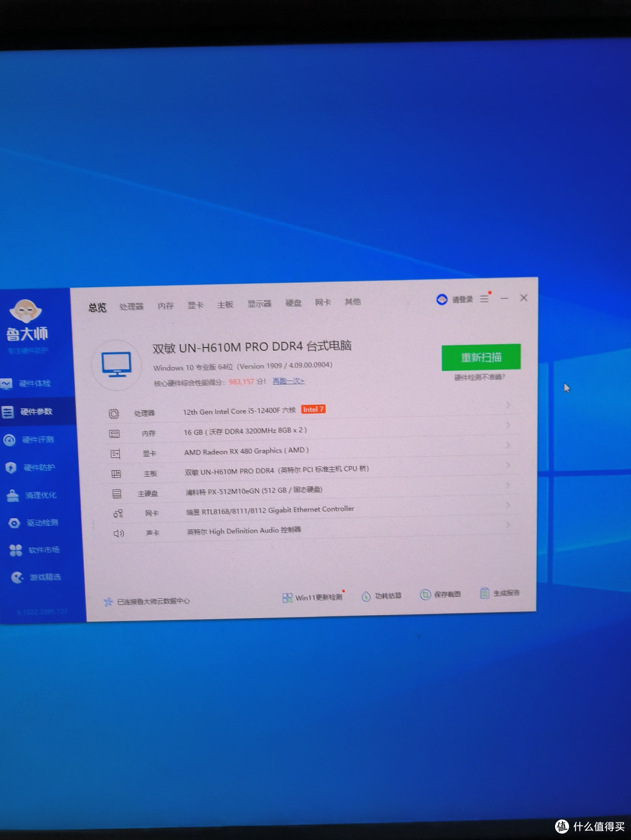
Task: Click the green 重新扫描 button
Action: pos(481,357)
